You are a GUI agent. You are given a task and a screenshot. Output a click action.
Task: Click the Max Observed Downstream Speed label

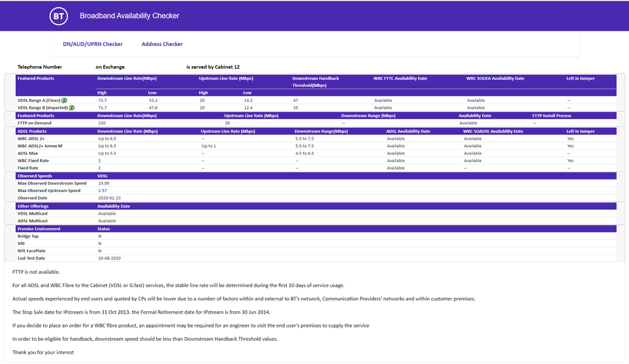[52, 183]
